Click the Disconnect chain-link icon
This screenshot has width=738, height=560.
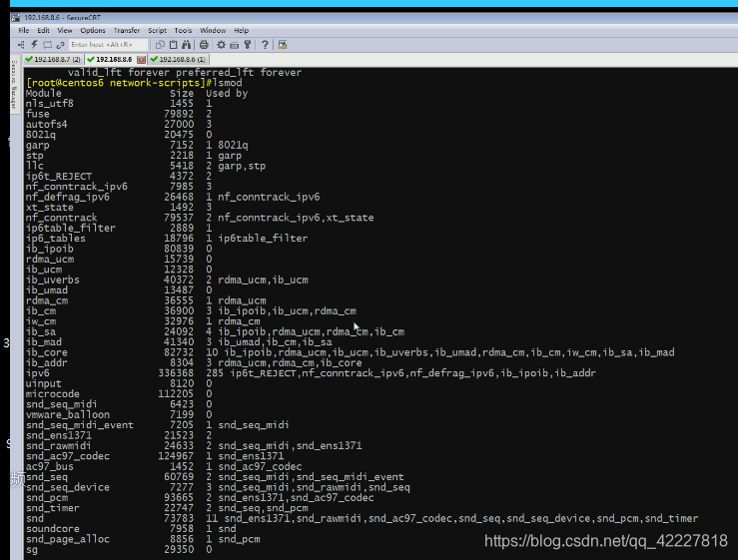coord(60,45)
